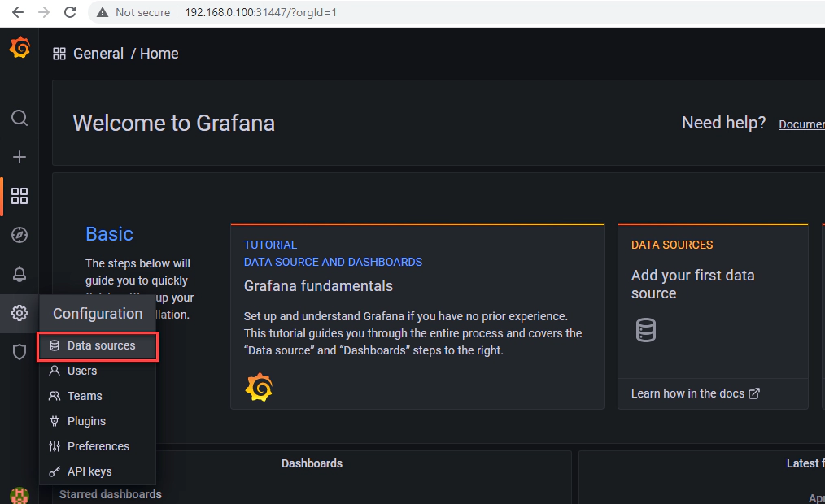Click the dashboard grid icon beside General
The image size is (825, 504).
point(59,54)
